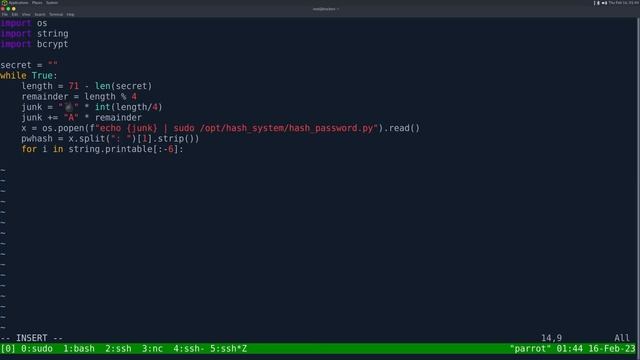640x360 pixels.
Task: Open the terminal Help menu
Action: tap(70, 14)
